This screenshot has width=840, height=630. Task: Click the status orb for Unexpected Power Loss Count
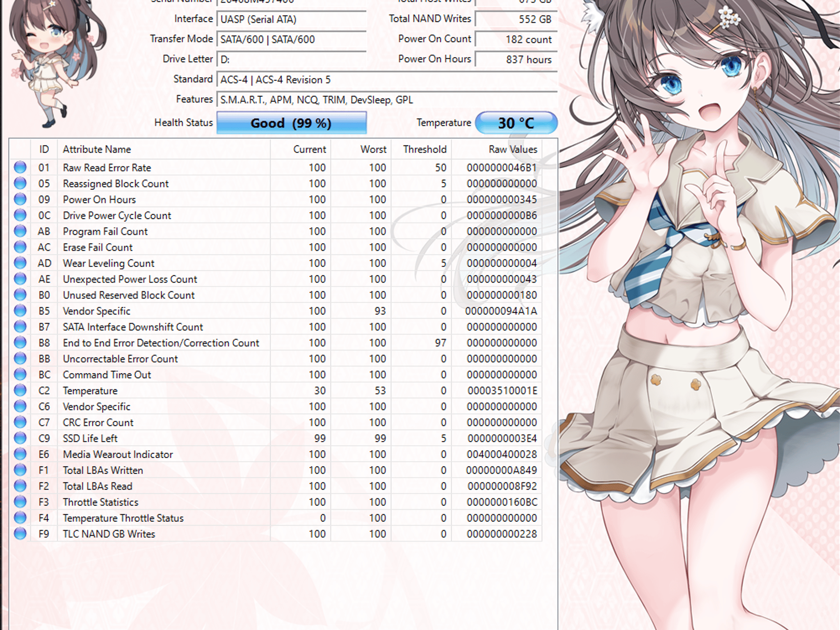point(20,279)
